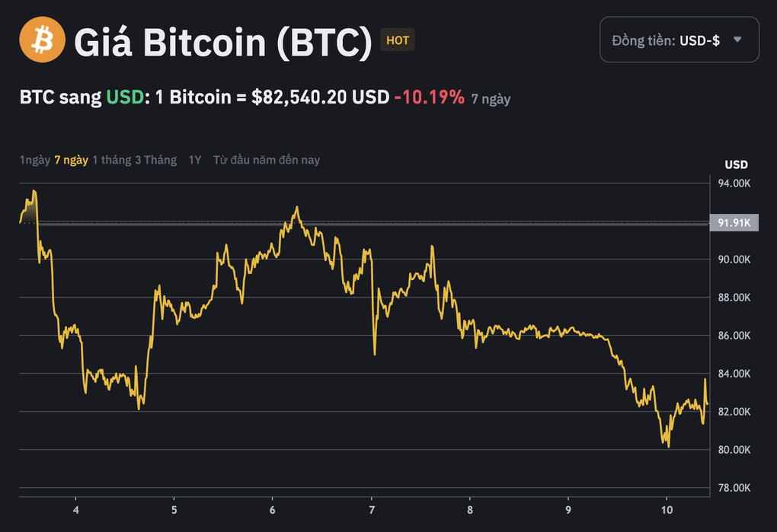
Task: Select the 1ngày time range
Action: 34,160
